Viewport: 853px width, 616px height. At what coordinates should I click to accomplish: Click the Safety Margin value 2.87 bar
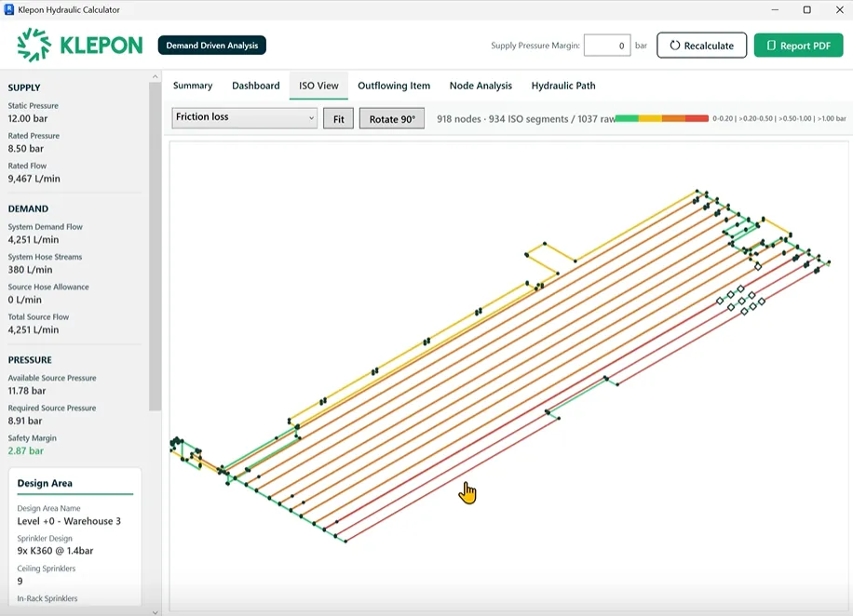[25, 450]
